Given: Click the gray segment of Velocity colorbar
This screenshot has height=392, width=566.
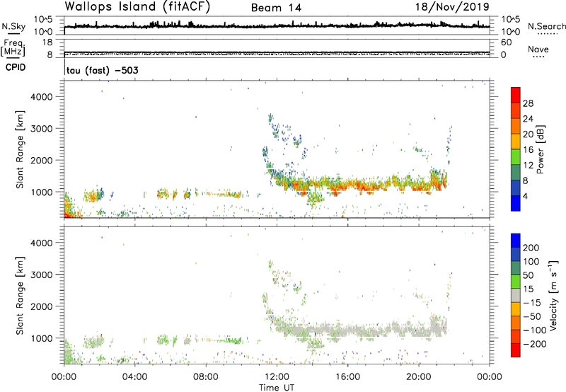Looking at the screenshot, I should [x=516, y=295].
